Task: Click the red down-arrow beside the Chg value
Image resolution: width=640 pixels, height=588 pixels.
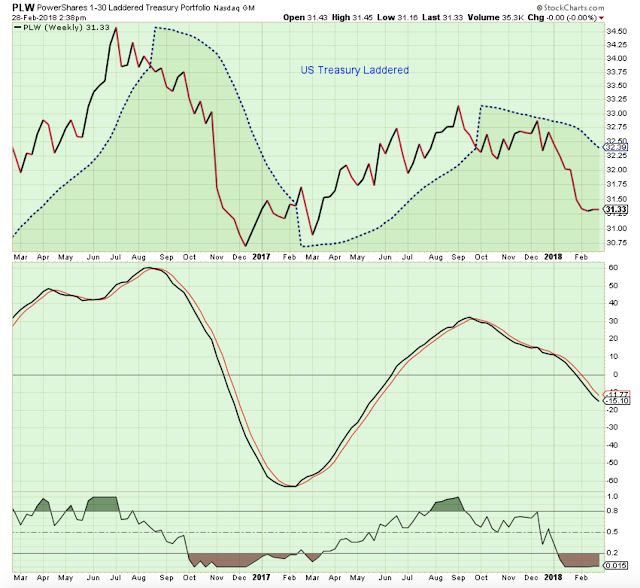Action: pyautogui.click(x=601, y=18)
